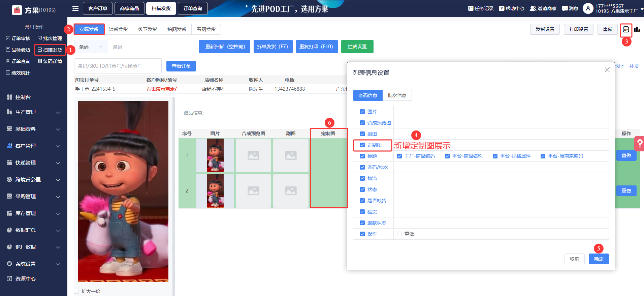Screen dimensions: 644x296
Task: Click row 1 product thumbnail image
Action: click(215, 155)
